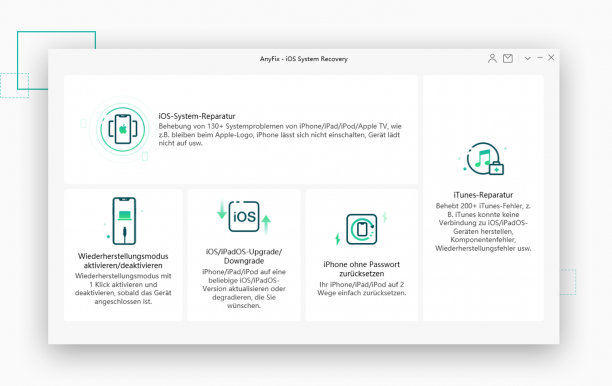
Task: Click the Wiederherstellungsmodus mit 1 Klick description
Action: pyautogui.click(x=123, y=288)
